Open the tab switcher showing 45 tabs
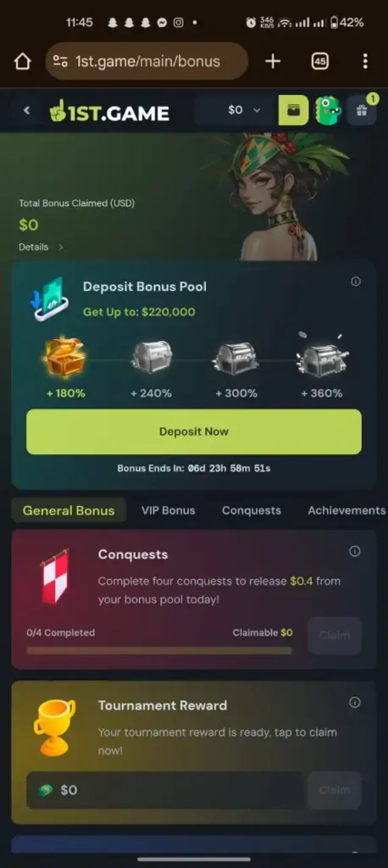The width and height of the screenshot is (388, 868). coord(319,61)
